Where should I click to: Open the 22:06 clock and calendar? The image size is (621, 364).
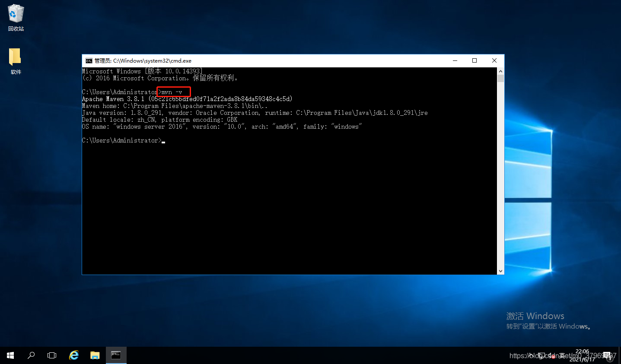pos(582,355)
